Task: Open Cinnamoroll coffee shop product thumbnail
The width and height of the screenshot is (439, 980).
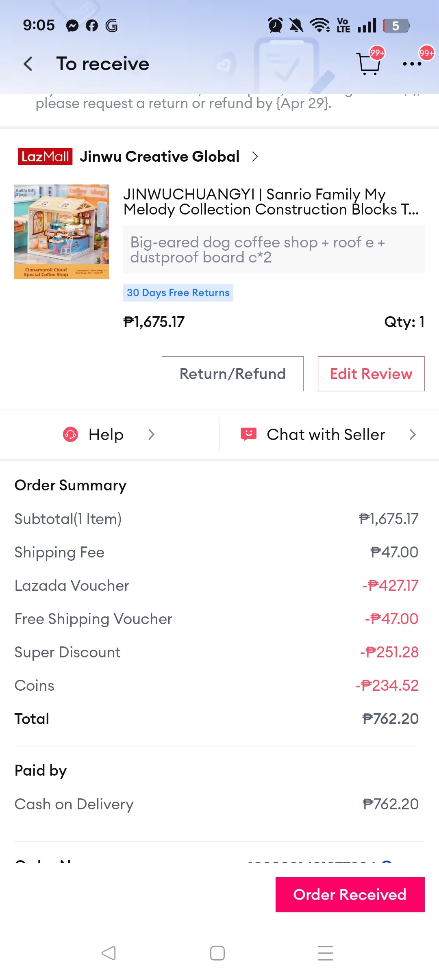Action: [x=61, y=232]
